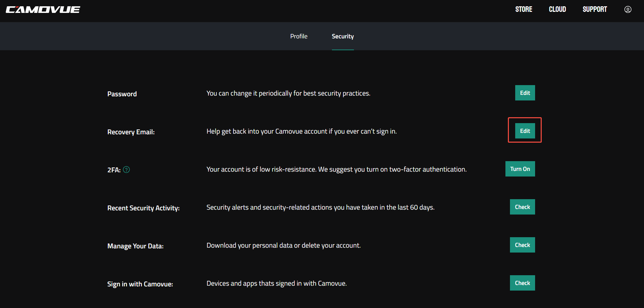This screenshot has height=308, width=644.
Task: Click the Camovue logo
Action: pos(43,9)
